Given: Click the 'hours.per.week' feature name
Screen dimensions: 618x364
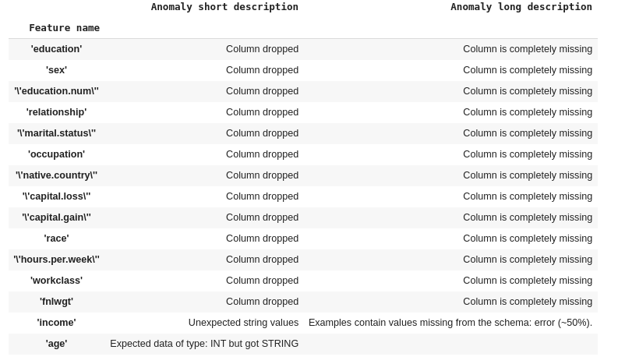Looking at the screenshot, I should (x=56, y=260).
